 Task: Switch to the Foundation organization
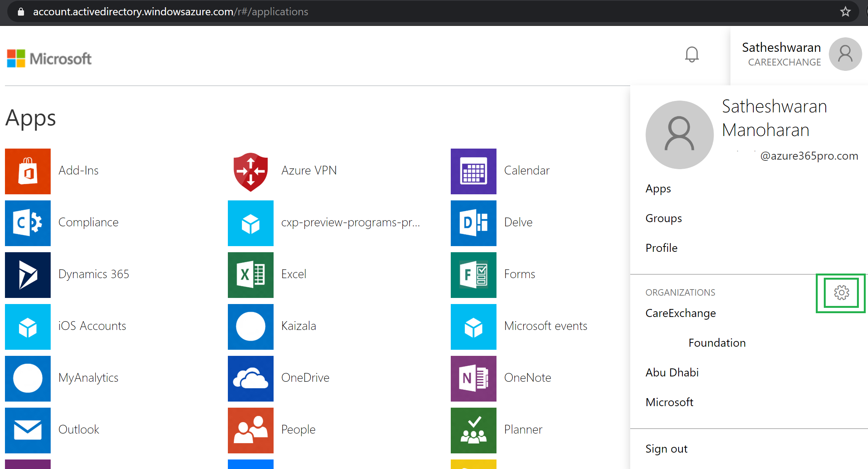717,343
